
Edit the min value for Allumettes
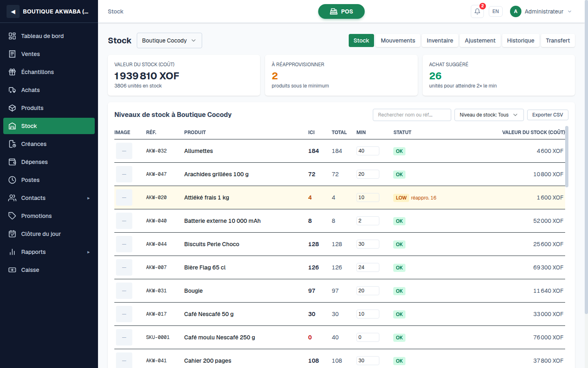[x=367, y=151]
